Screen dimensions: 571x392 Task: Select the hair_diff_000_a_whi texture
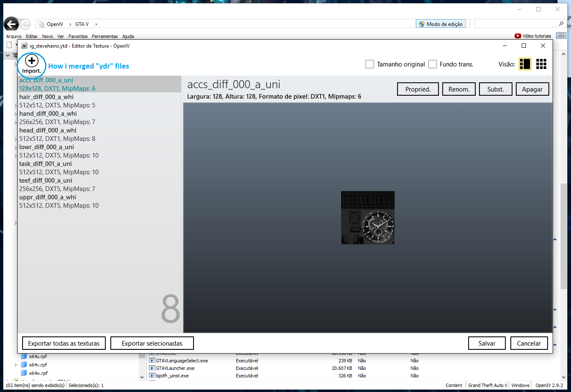tap(46, 97)
